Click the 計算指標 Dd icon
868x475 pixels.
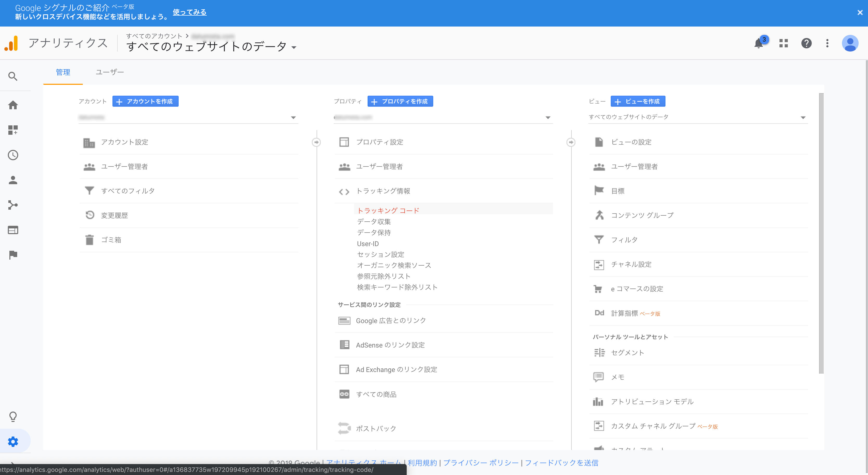tap(599, 313)
